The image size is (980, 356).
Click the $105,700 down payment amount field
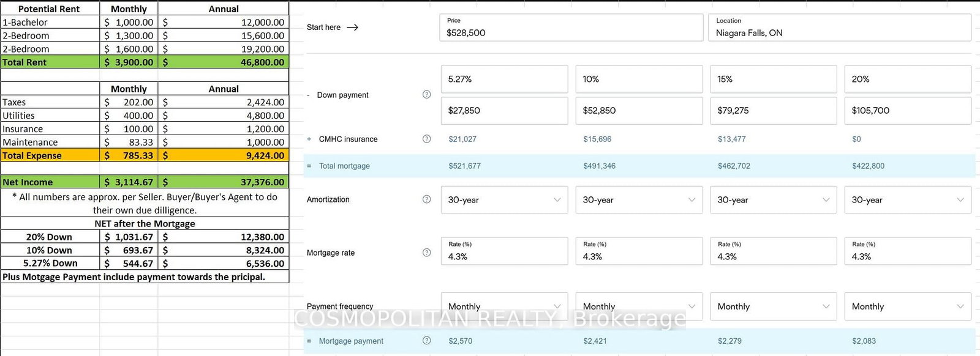[907, 111]
